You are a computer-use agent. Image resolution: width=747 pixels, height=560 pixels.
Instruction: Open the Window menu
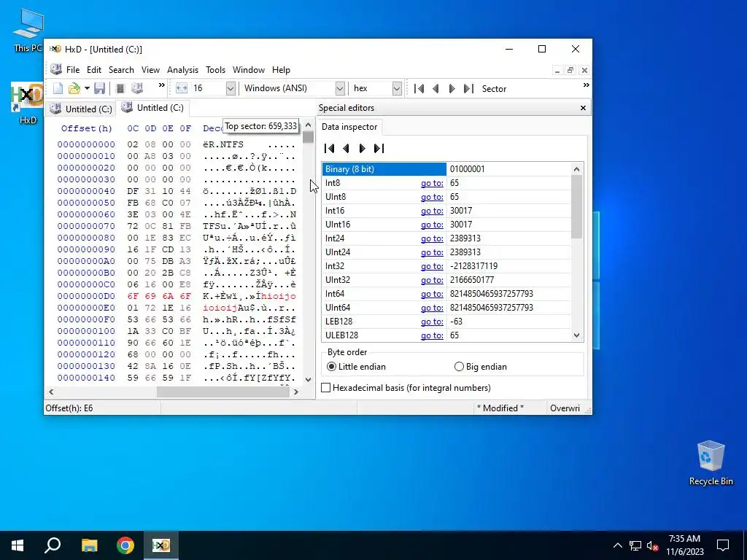point(249,70)
